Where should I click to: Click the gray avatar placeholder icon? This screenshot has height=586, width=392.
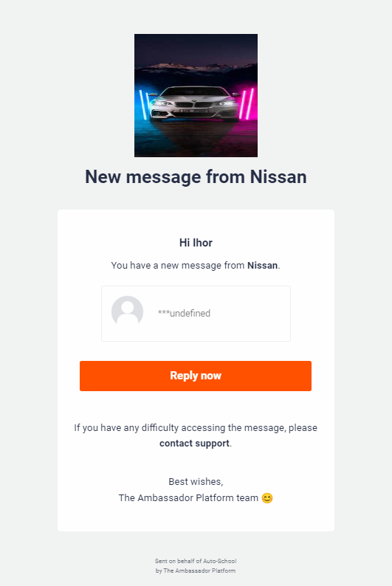128,311
